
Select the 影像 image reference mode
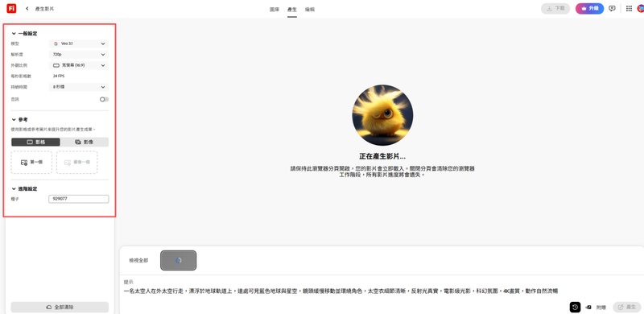[x=85, y=143]
